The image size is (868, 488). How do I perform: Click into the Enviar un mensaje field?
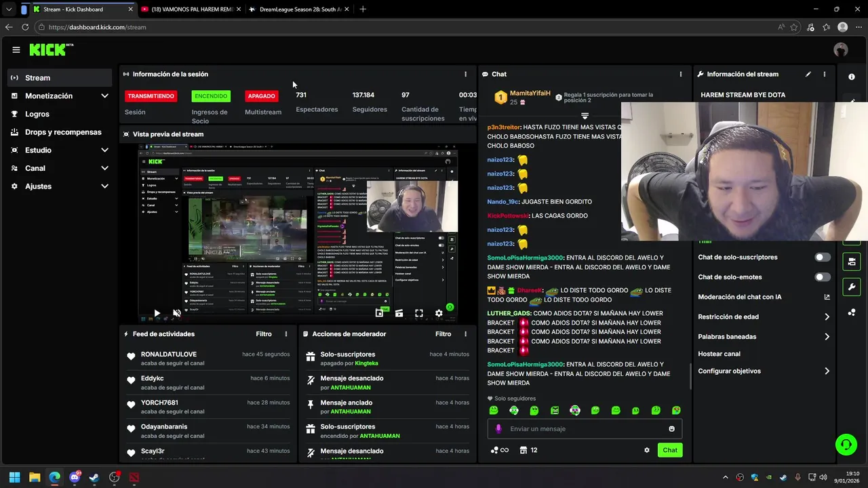(583, 428)
